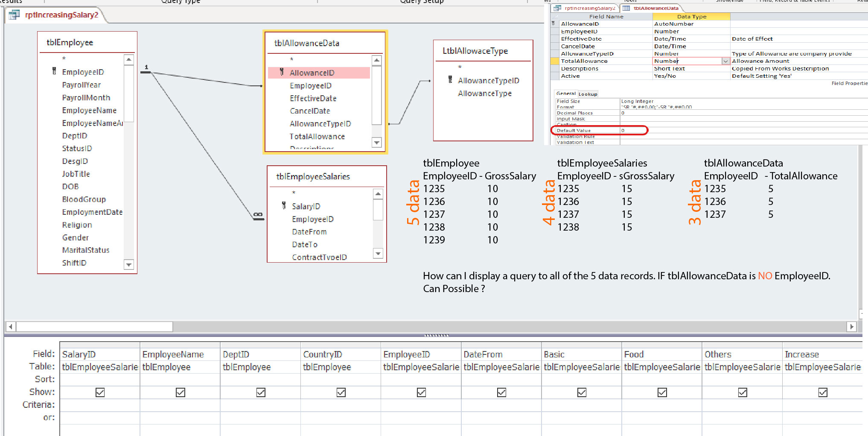868x436 pixels.
Task: Click the table icon on the tblAllowanceData tab
Action: click(626, 8)
